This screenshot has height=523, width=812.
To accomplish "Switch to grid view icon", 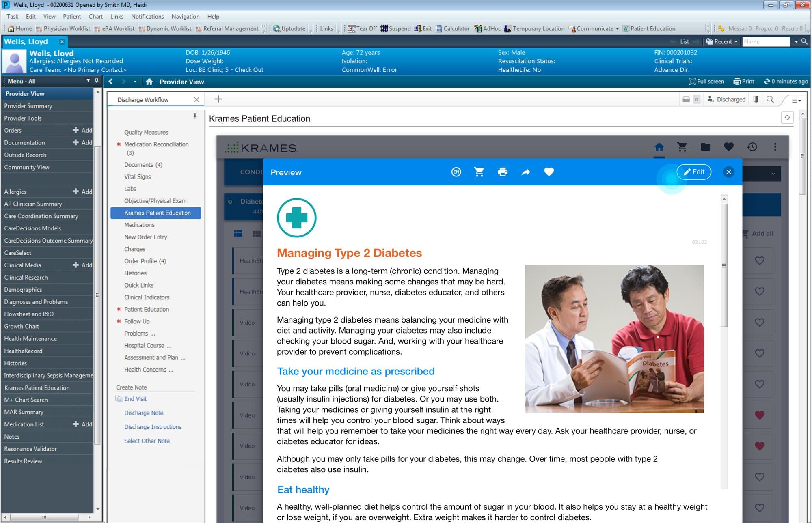I will pyautogui.click(x=257, y=234).
